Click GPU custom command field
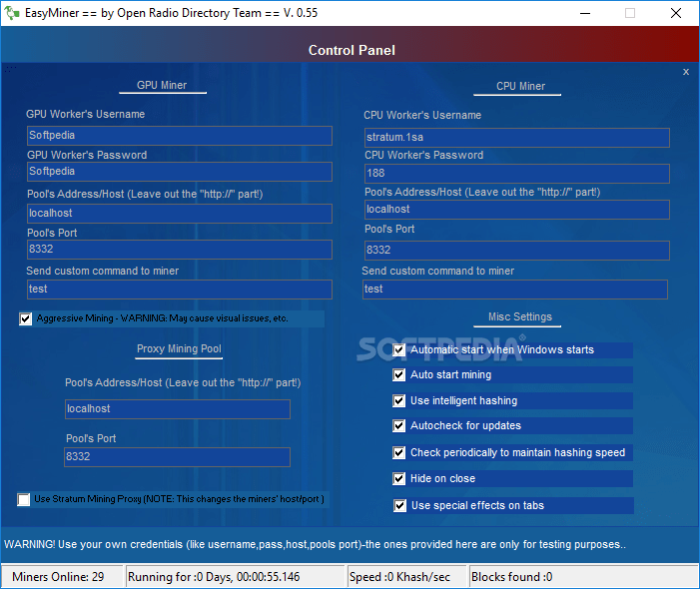This screenshot has width=700, height=589. 180,290
